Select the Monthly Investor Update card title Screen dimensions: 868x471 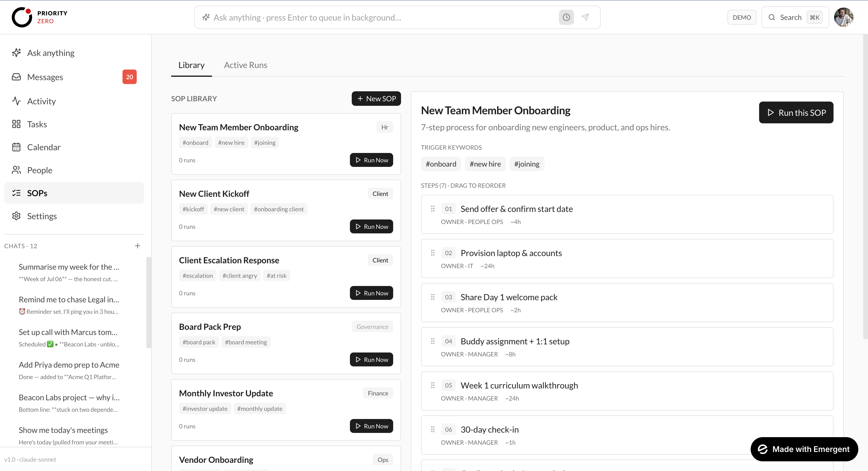click(226, 393)
